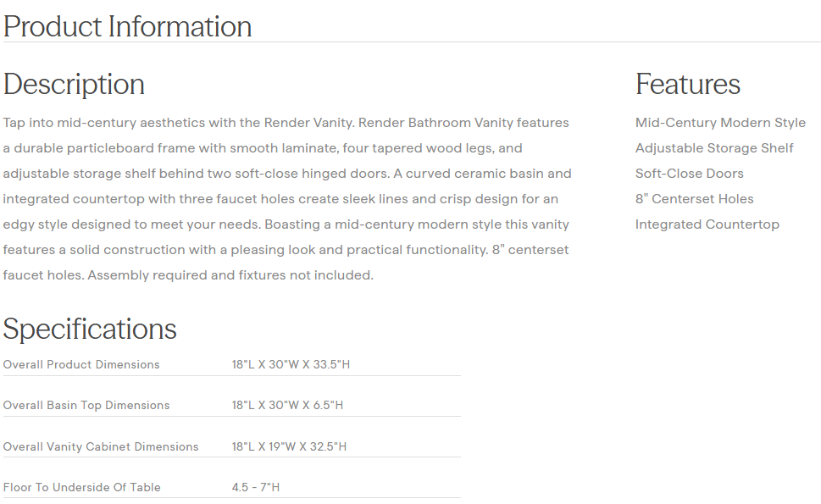Click the 4.5 - 7"H specification value

(x=255, y=487)
